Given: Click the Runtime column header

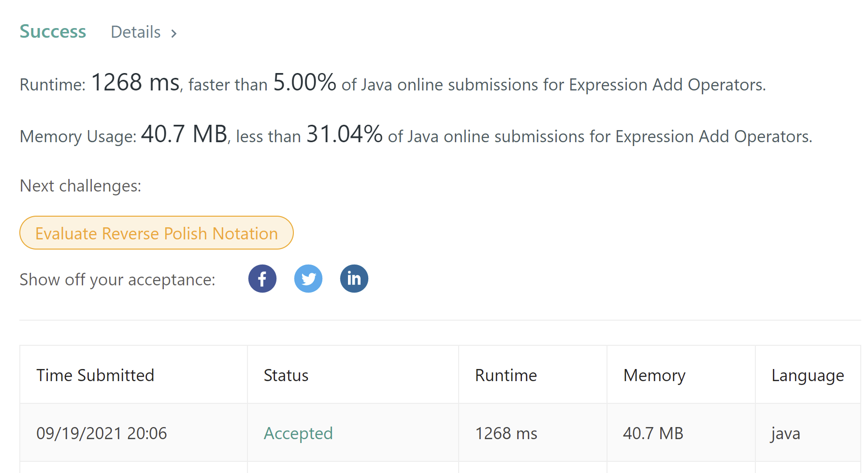Looking at the screenshot, I should (506, 375).
